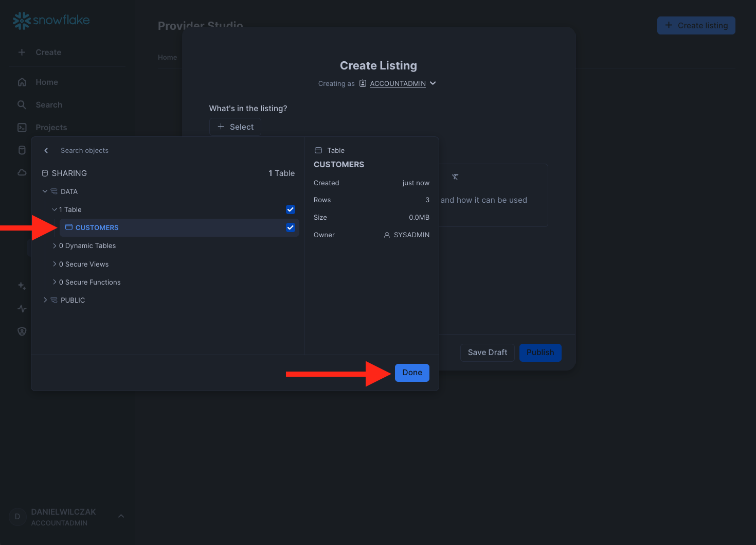Go back using the left chevron arrow

(x=46, y=150)
